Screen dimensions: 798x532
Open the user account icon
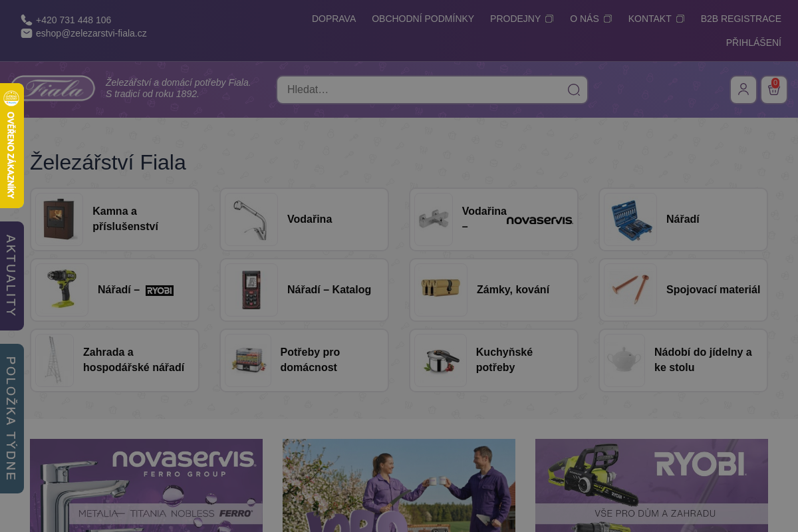[x=743, y=90]
